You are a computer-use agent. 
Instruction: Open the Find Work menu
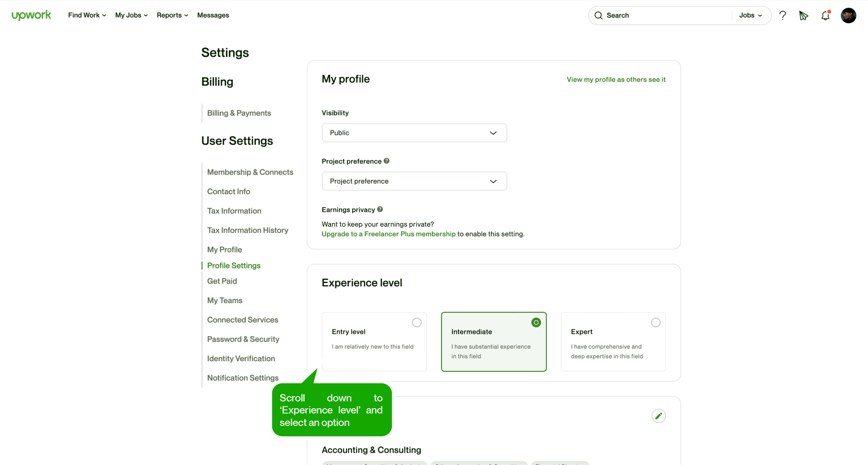click(87, 15)
